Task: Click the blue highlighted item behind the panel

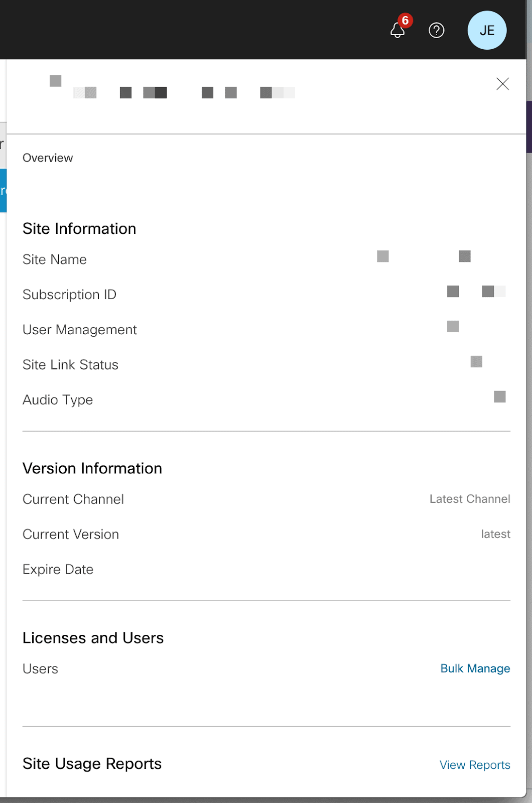Action: pos(3,191)
